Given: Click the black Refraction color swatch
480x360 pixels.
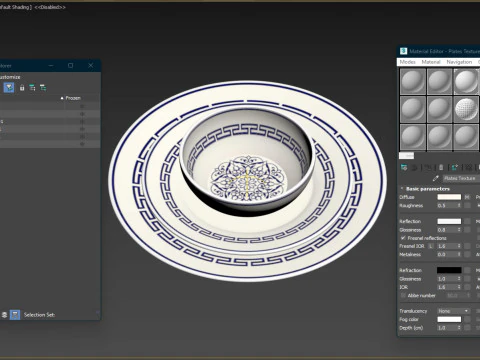Looking at the screenshot, I should 449,270.
